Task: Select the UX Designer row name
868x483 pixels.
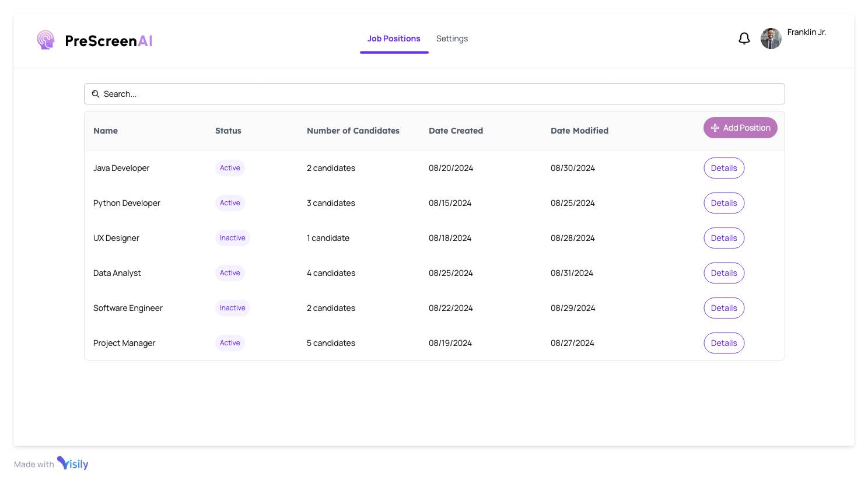Action: (x=116, y=238)
